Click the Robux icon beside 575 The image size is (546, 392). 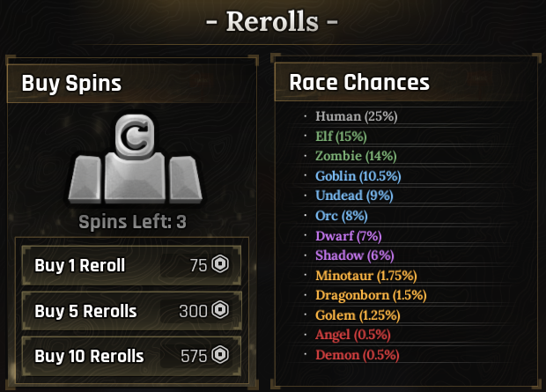click(x=220, y=355)
